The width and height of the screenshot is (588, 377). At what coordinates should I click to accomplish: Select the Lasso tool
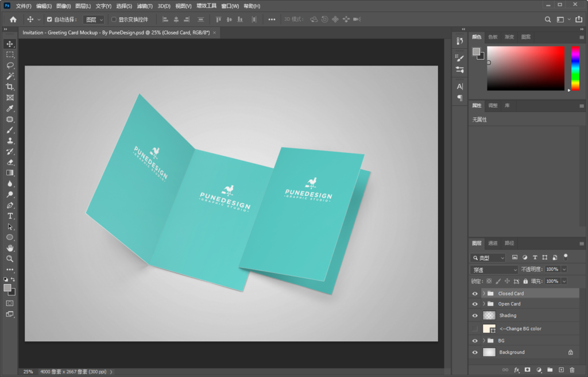pyautogui.click(x=10, y=66)
